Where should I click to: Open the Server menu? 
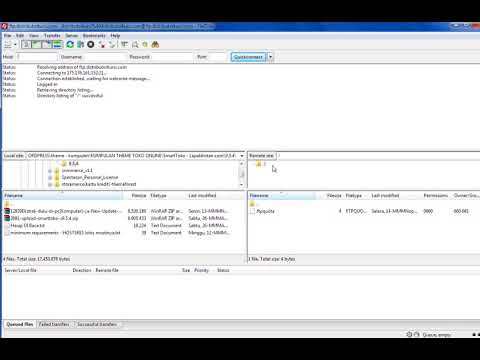coord(72,36)
